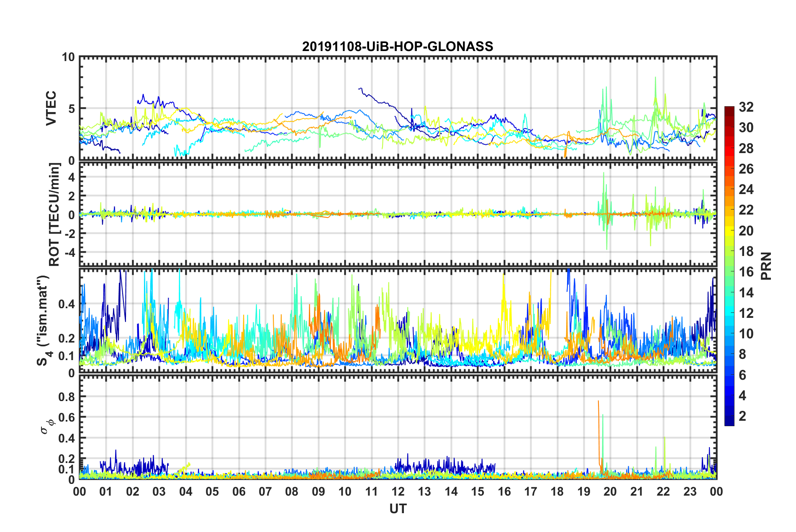The width and height of the screenshot is (796, 532).
Task: Click sigma phi y-axis tick 0.8
Action: [67, 396]
